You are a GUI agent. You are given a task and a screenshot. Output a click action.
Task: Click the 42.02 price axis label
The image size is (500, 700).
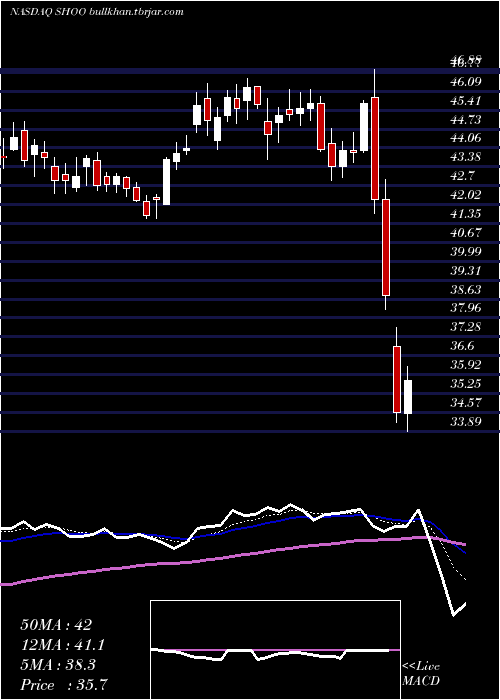(x=466, y=195)
